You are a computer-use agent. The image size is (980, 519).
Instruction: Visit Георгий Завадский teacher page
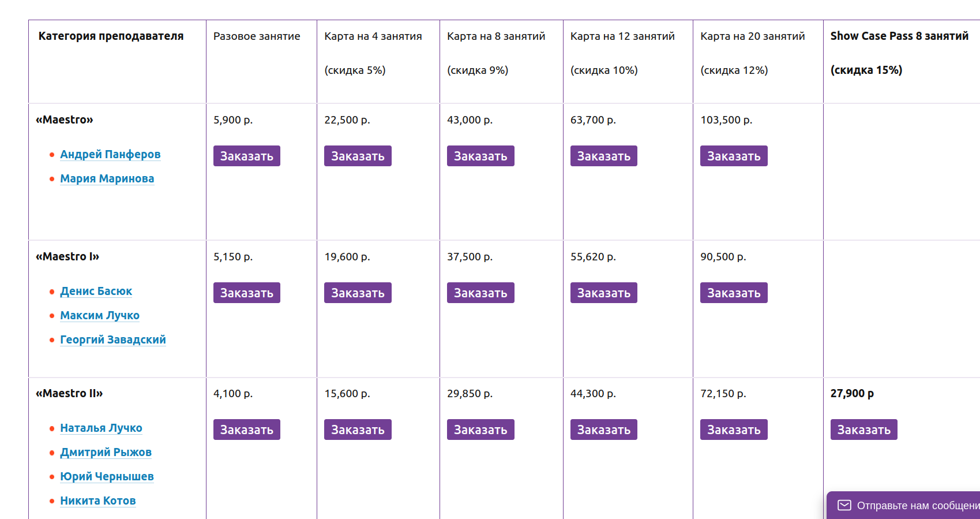pyautogui.click(x=112, y=340)
